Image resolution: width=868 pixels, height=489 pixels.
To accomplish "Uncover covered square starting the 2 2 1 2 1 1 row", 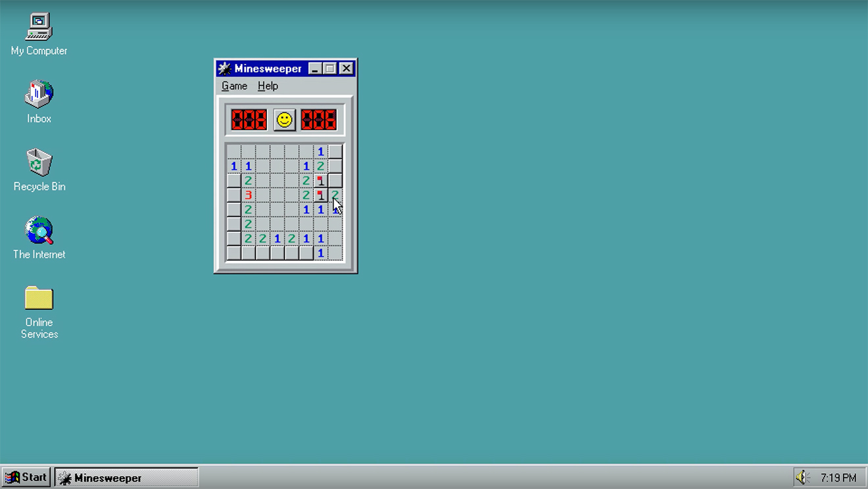I will pyautogui.click(x=233, y=238).
